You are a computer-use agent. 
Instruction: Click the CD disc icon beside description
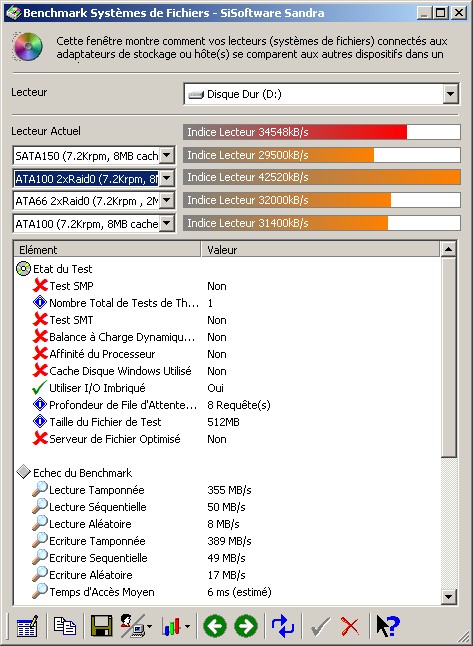pyautogui.click(x=27, y=47)
